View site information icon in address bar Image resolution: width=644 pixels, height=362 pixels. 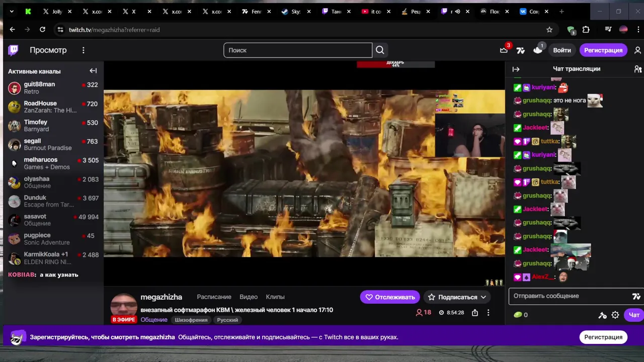[60, 30]
